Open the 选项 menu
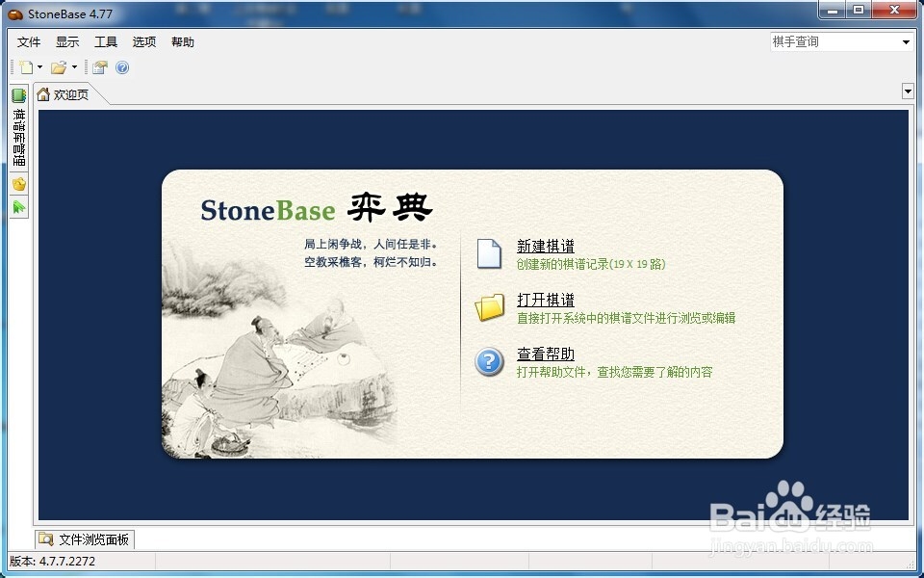 click(x=144, y=41)
